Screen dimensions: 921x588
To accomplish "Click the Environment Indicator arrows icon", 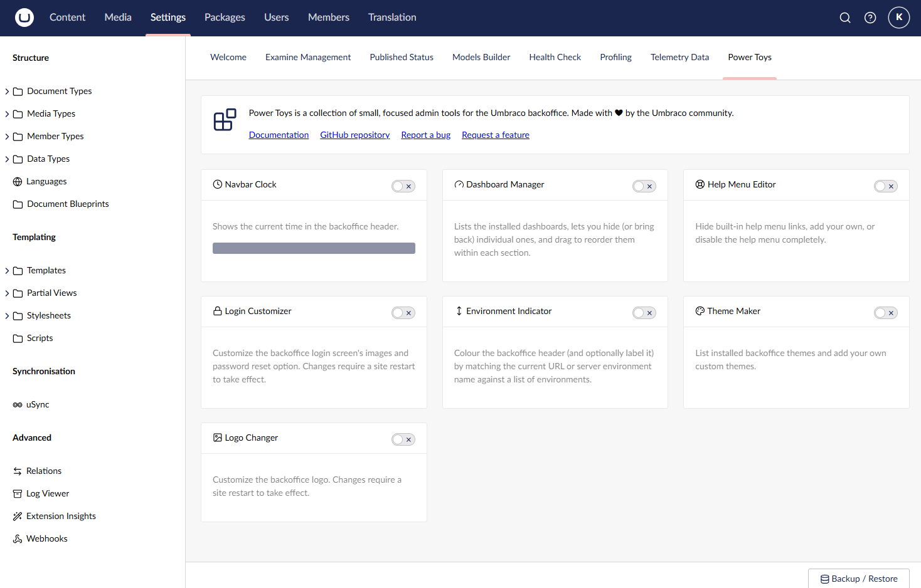I will click(459, 311).
